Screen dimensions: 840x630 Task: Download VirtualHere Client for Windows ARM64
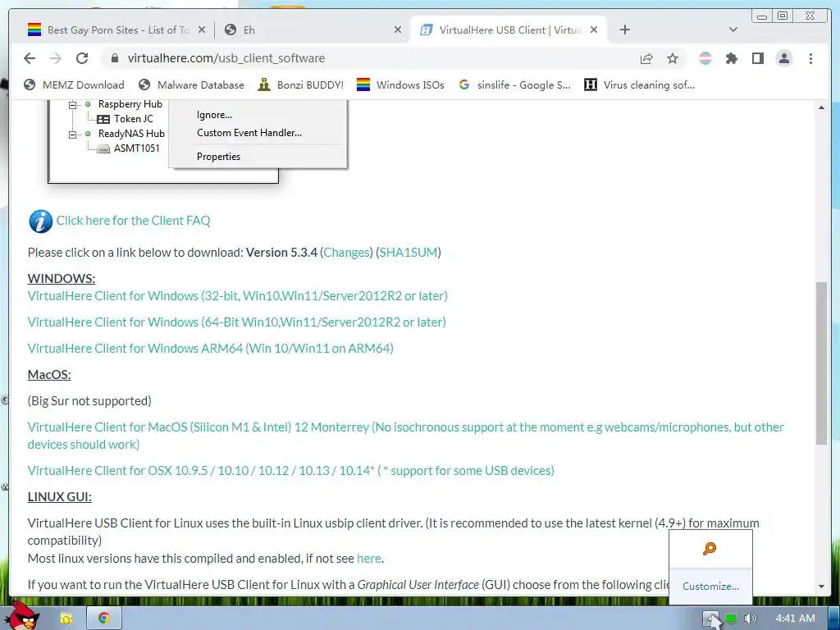211,348
